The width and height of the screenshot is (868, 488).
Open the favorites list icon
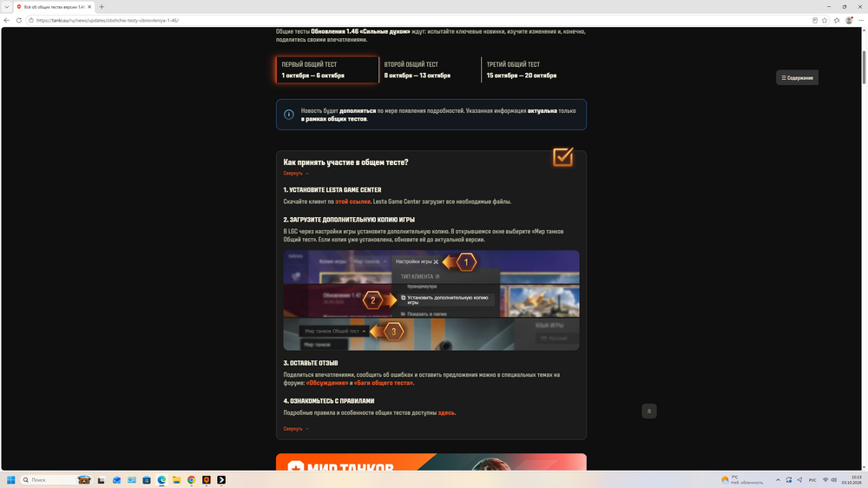click(x=837, y=21)
